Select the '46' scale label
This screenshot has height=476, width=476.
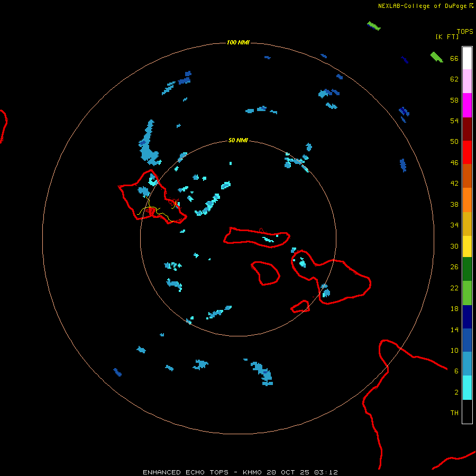click(x=454, y=162)
